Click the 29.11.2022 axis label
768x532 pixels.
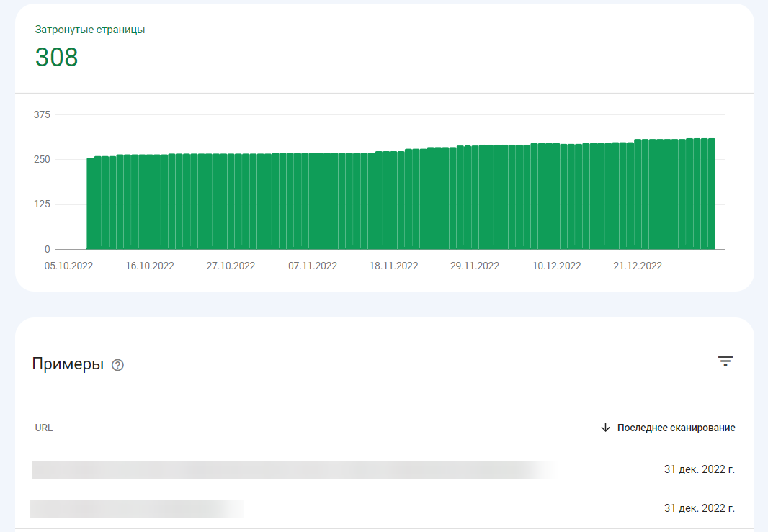click(x=475, y=266)
